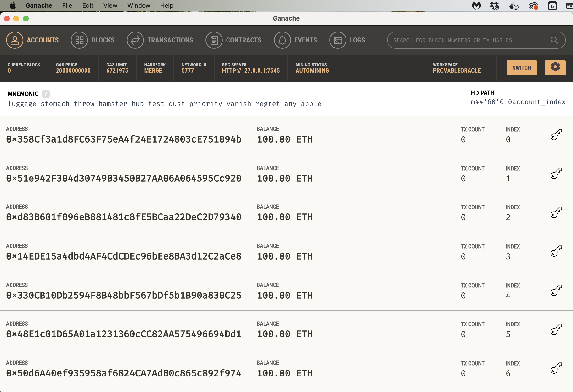This screenshot has height=392, width=573.
Task: Switch to the Transactions tab
Action: [170, 40]
